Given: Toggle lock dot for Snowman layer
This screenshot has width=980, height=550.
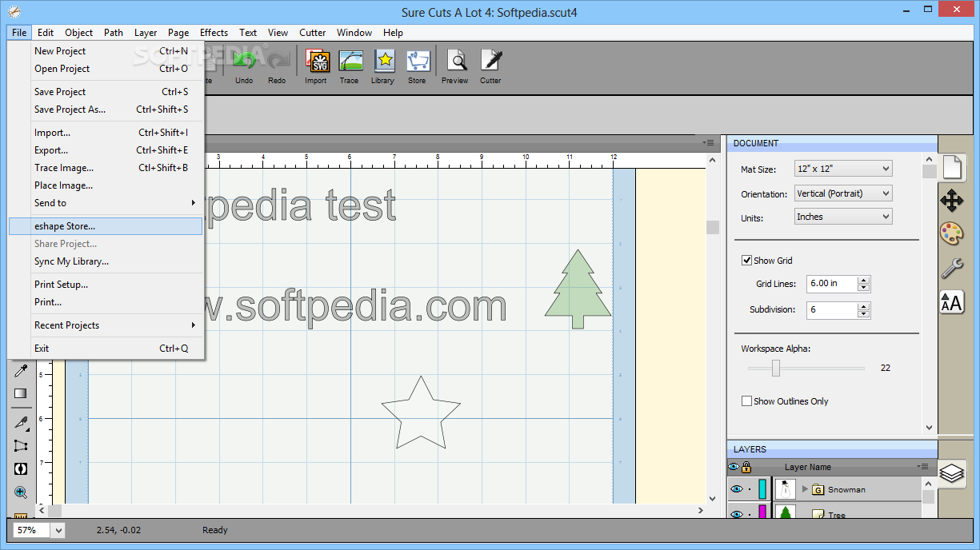Looking at the screenshot, I should (750, 489).
